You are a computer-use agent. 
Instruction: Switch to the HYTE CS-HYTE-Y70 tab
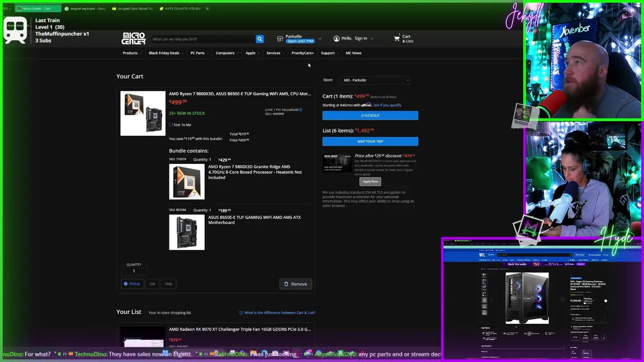[x=180, y=9]
